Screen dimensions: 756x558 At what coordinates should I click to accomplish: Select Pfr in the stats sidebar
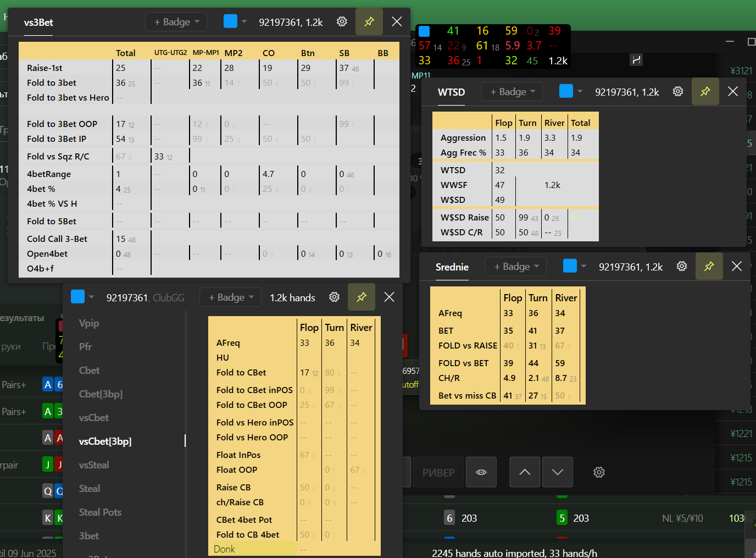tap(85, 347)
